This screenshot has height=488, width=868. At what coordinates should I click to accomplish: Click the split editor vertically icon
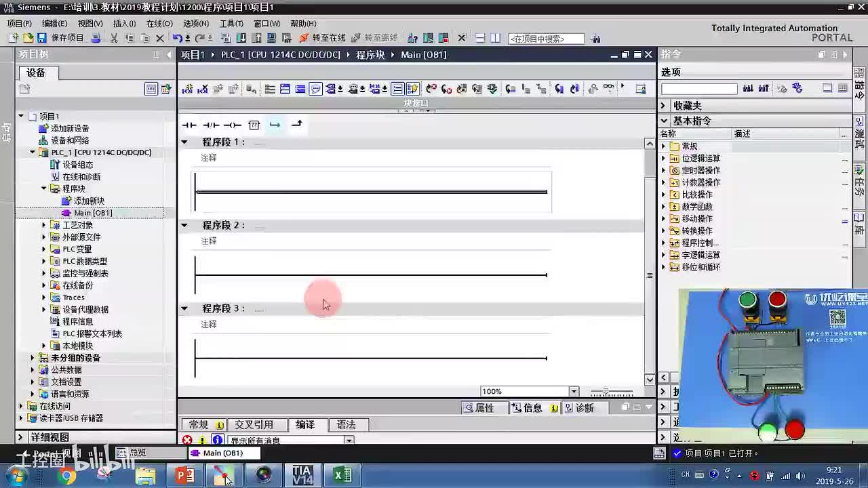coord(495,38)
